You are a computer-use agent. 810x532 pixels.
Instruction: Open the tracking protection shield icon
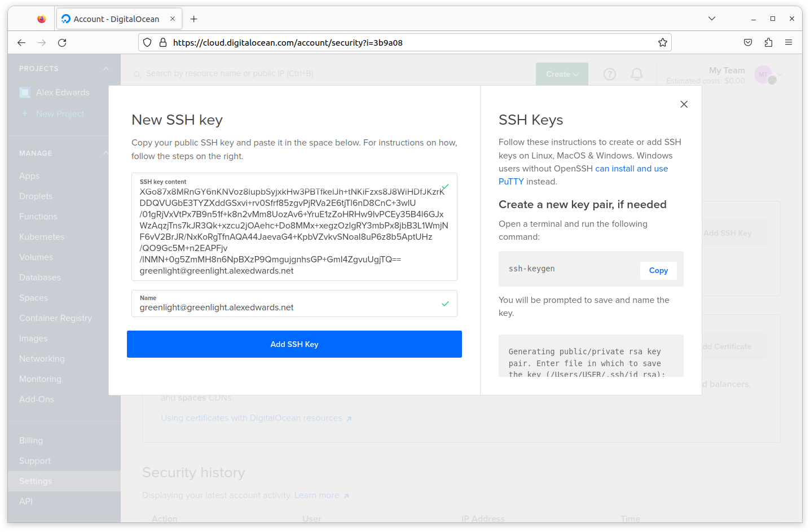coord(147,43)
